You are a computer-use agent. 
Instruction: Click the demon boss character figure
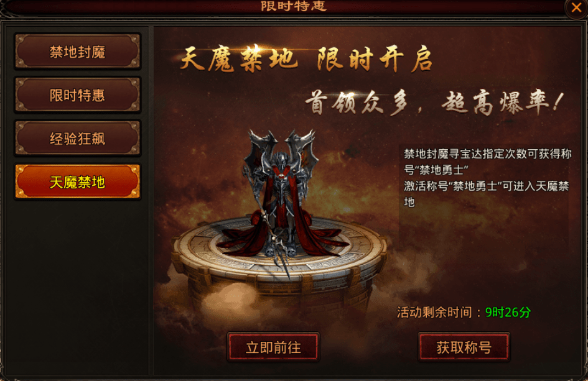click(x=281, y=195)
